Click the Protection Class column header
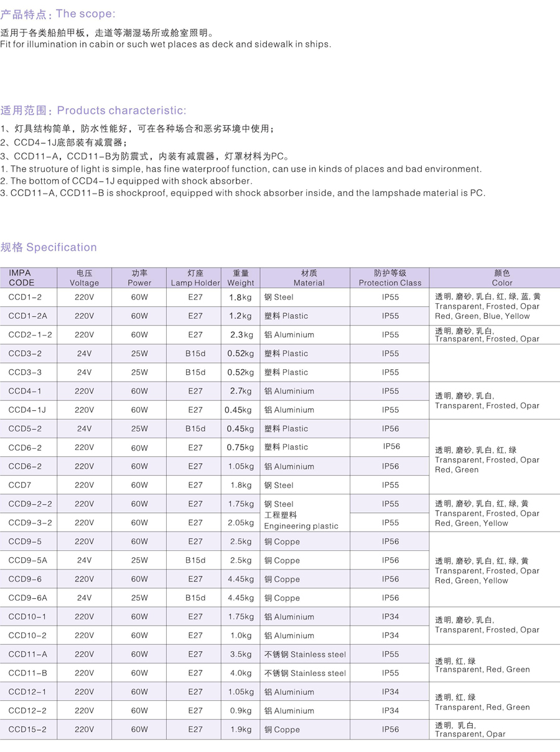This screenshot has width=560, height=752. (390, 278)
